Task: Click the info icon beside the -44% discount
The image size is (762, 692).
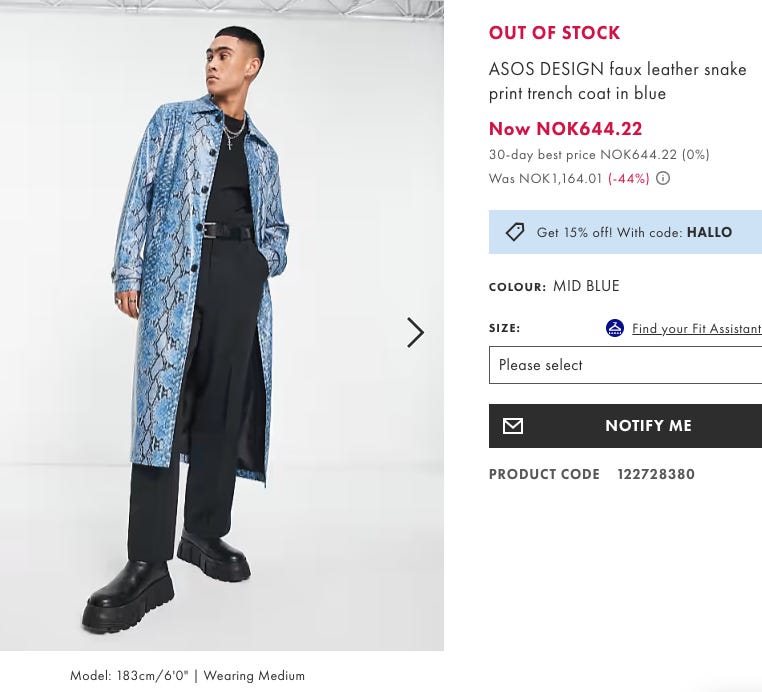Action: click(x=663, y=179)
